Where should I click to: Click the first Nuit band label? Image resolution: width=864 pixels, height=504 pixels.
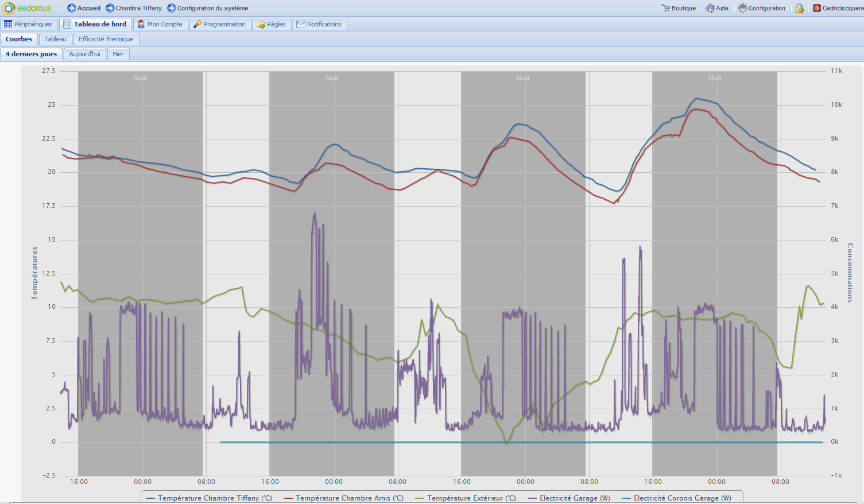140,78
